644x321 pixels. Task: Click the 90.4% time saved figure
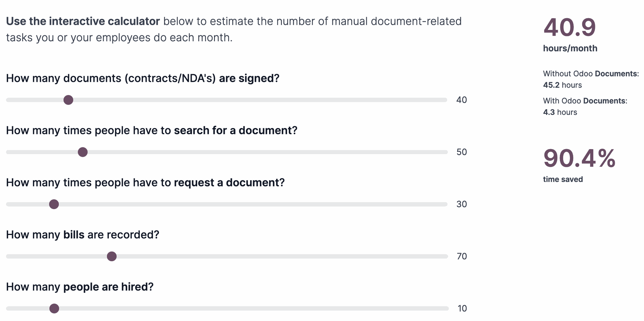click(x=579, y=158)
